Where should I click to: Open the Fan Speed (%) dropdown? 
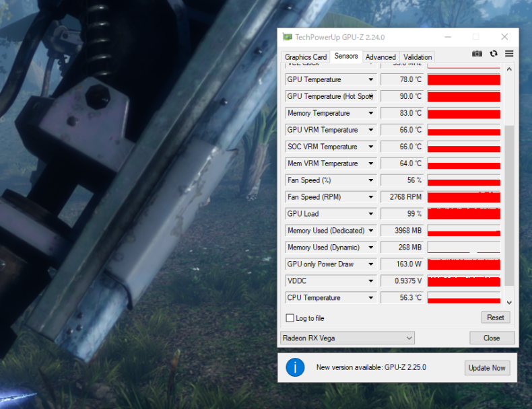point(371,180)
